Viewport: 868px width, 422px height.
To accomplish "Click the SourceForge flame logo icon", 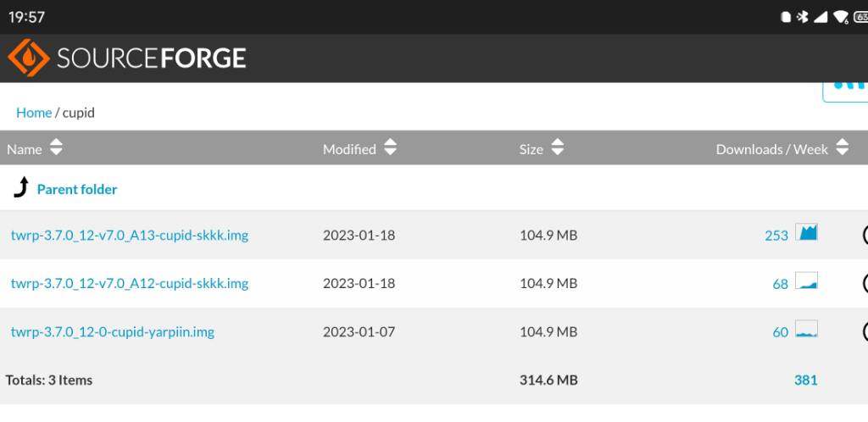I will click(x=28, y=58).
